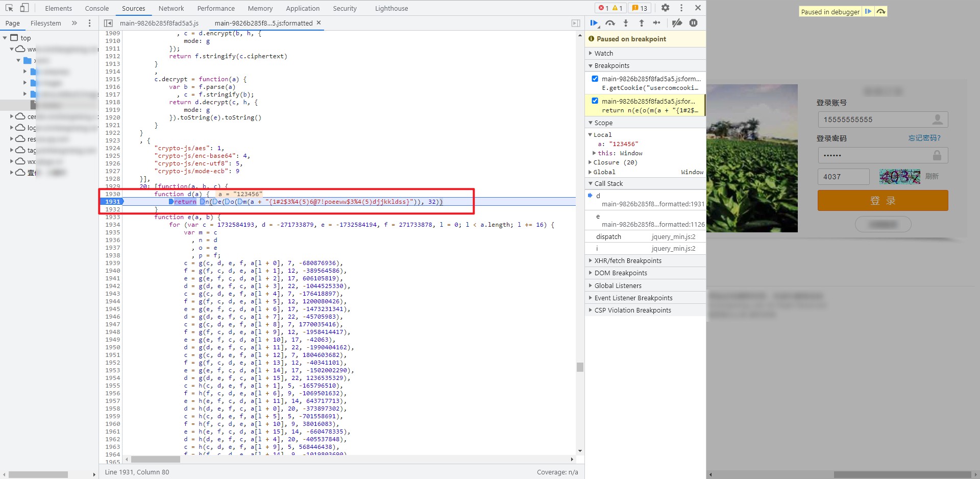
Task: Deactivate breakpoints icon
Action: tap(677, 23)
